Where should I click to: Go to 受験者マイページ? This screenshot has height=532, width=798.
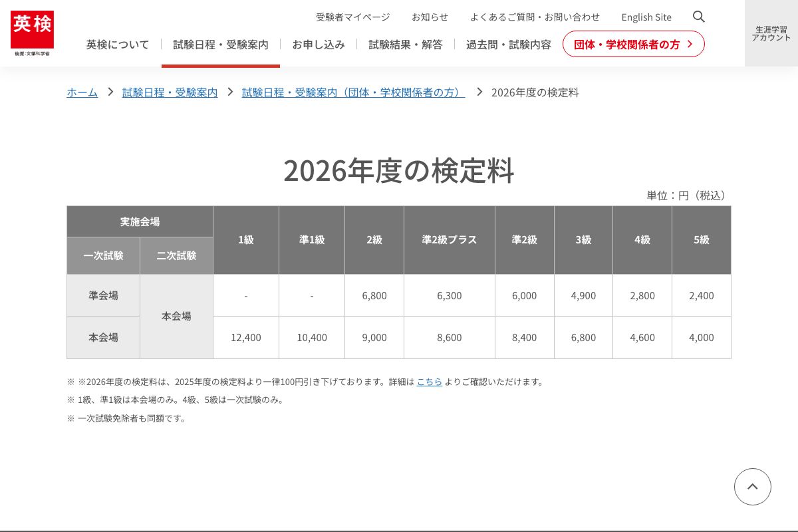click(352, 17)
